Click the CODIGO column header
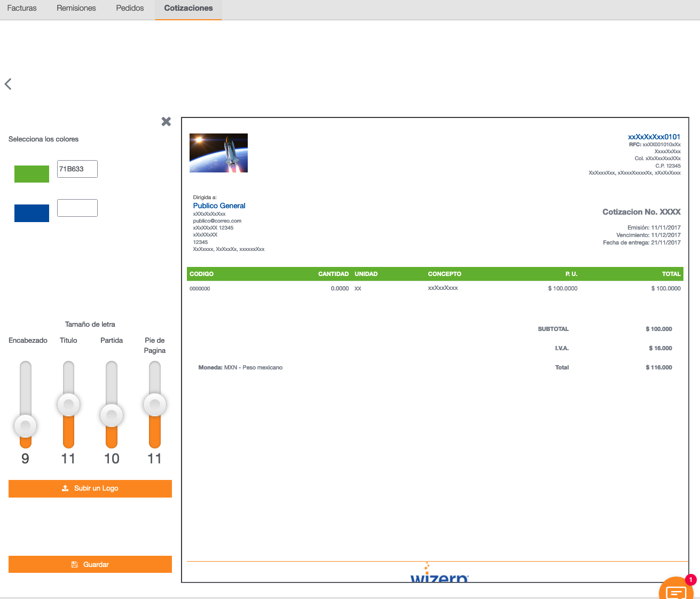 click(202, 274)
